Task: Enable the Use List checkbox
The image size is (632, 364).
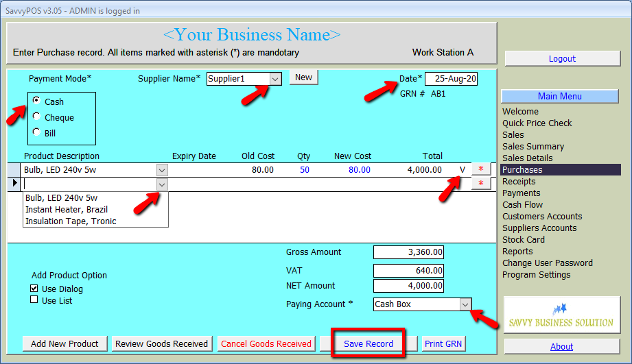Action: 34,300
